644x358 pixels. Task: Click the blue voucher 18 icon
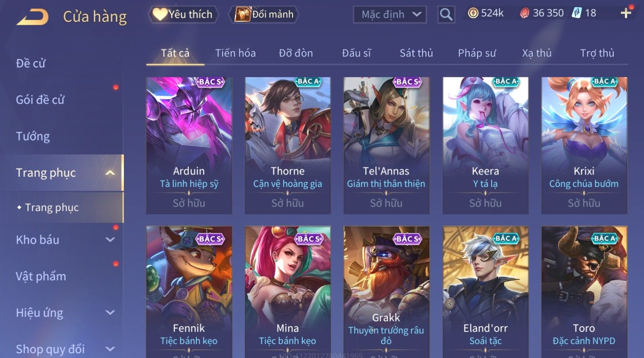[577, 13]
